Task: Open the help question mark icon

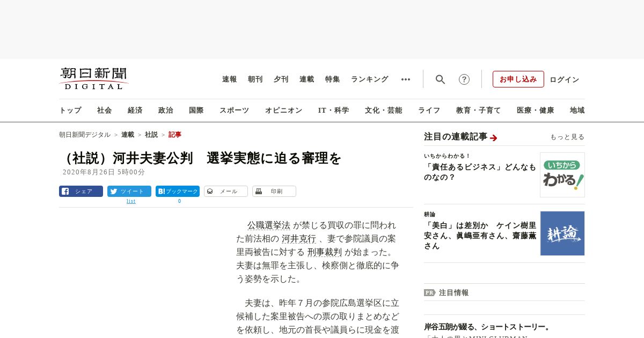Action: [464, 79]
